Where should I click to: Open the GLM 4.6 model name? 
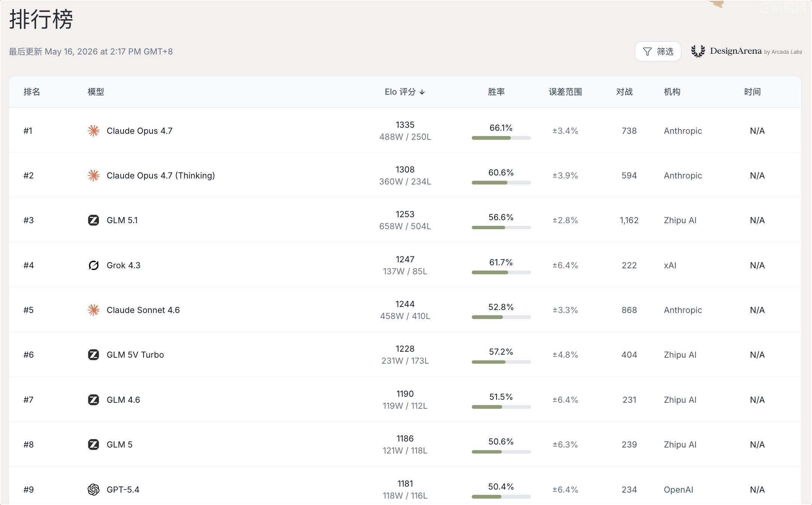pyautogui.click(x=123, y=400)
